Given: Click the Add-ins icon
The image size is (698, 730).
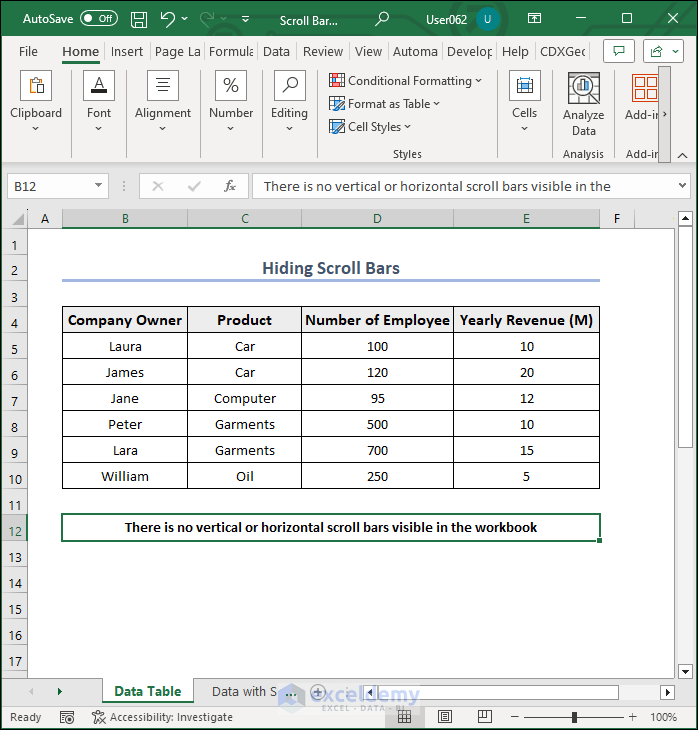Looking at the screenshot, I should 644,88.
